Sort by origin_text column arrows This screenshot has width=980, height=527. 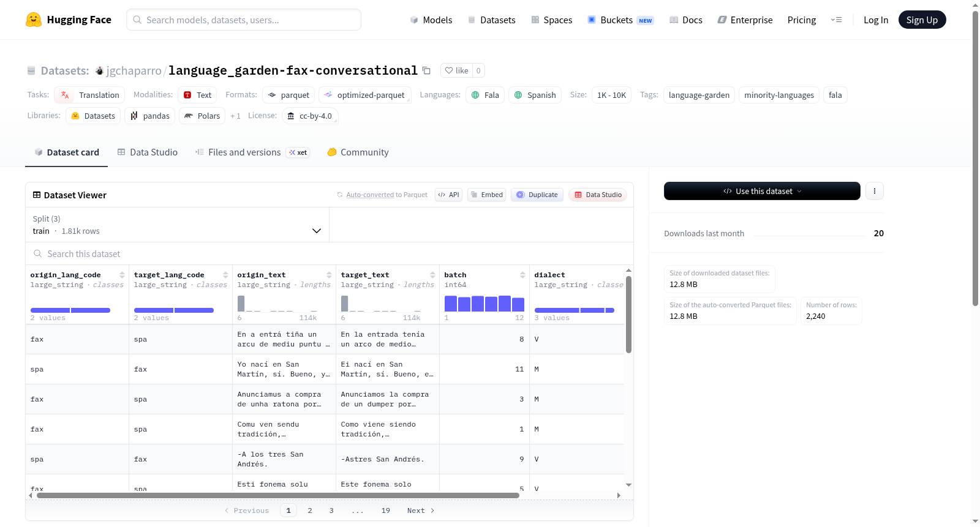329,275
